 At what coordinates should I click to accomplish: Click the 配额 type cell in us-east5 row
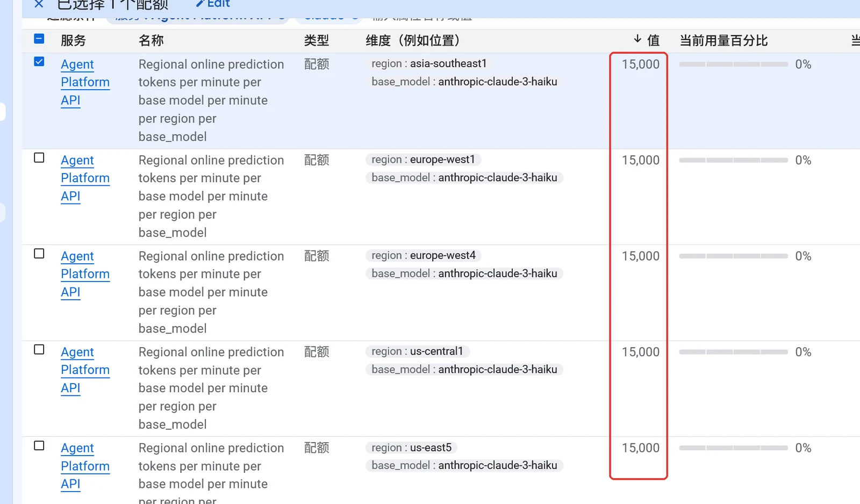click(x=317, y=448)
